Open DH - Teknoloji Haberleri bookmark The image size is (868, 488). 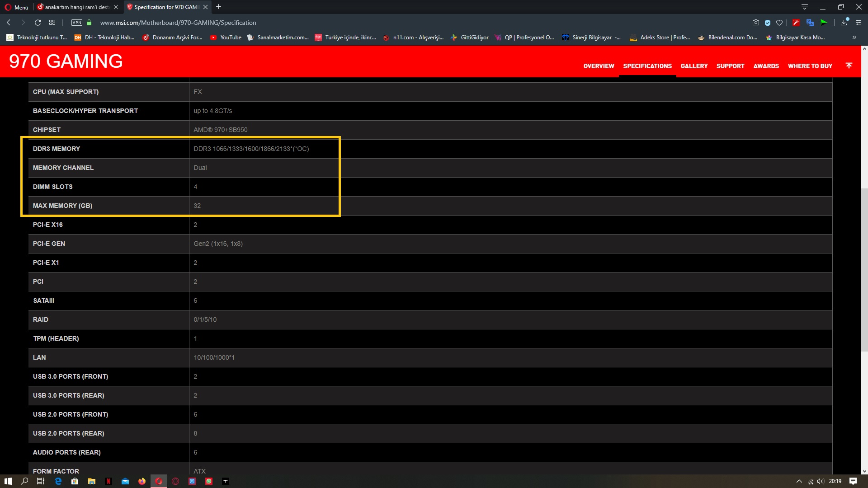point(105,38)
